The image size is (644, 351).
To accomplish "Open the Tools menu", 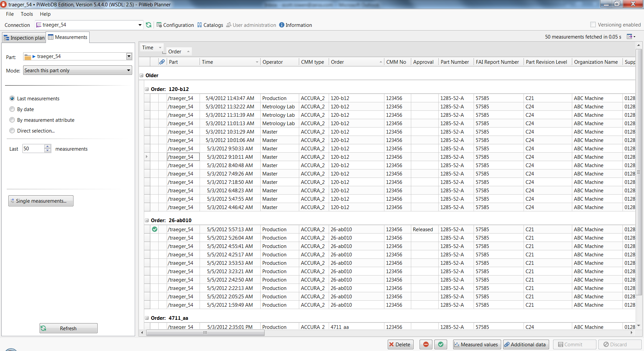I will point(26,14).
